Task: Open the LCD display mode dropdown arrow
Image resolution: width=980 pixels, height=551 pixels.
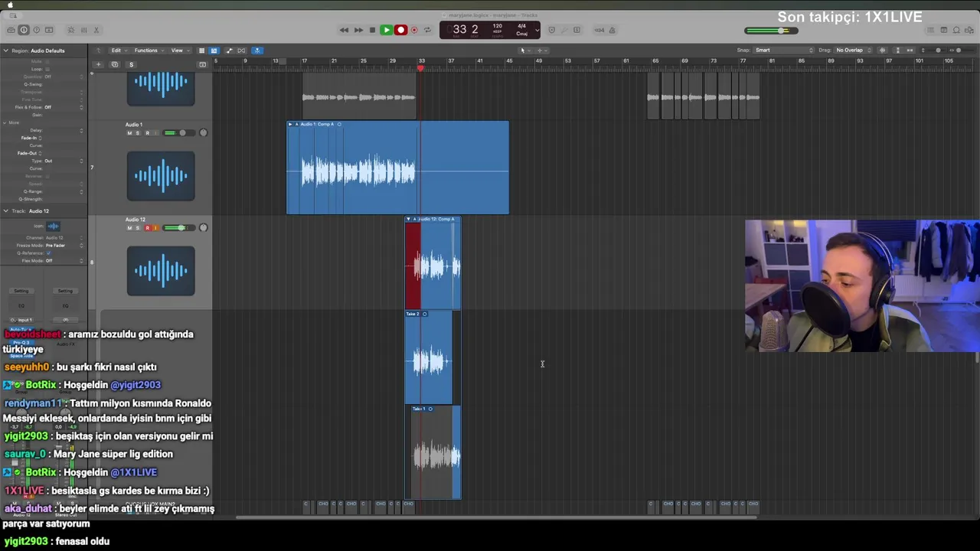Action: point(537,30)
